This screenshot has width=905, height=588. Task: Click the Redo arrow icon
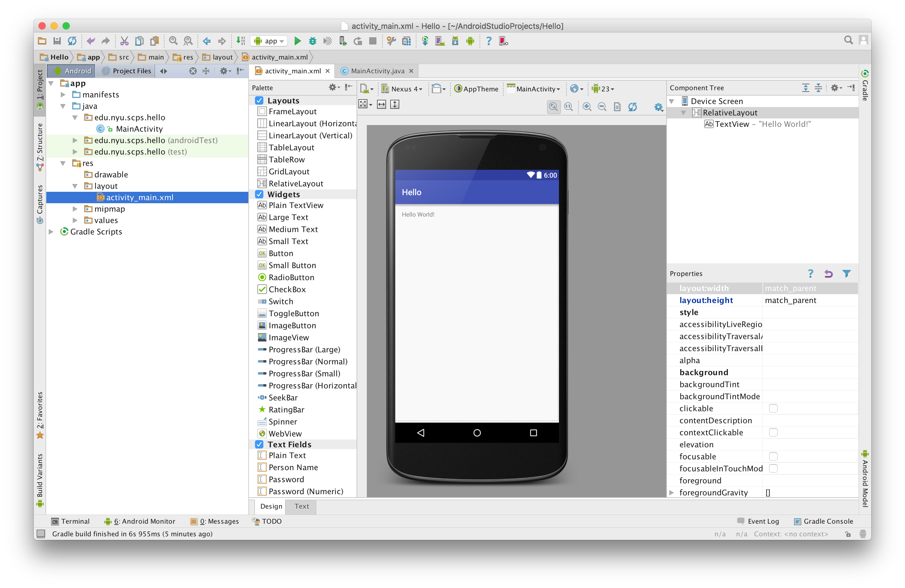(x=106, y=41)
